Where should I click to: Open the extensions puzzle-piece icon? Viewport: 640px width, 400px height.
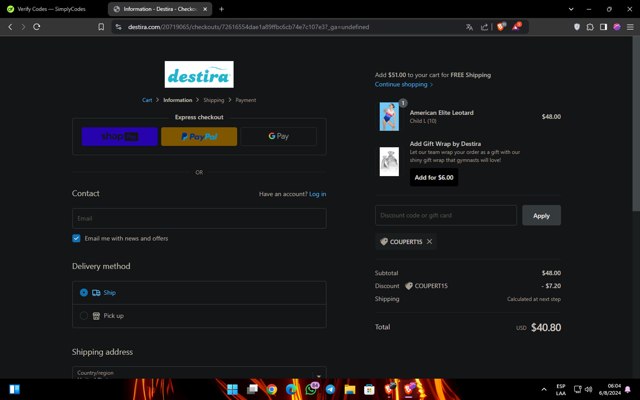(x=590, y=27)
